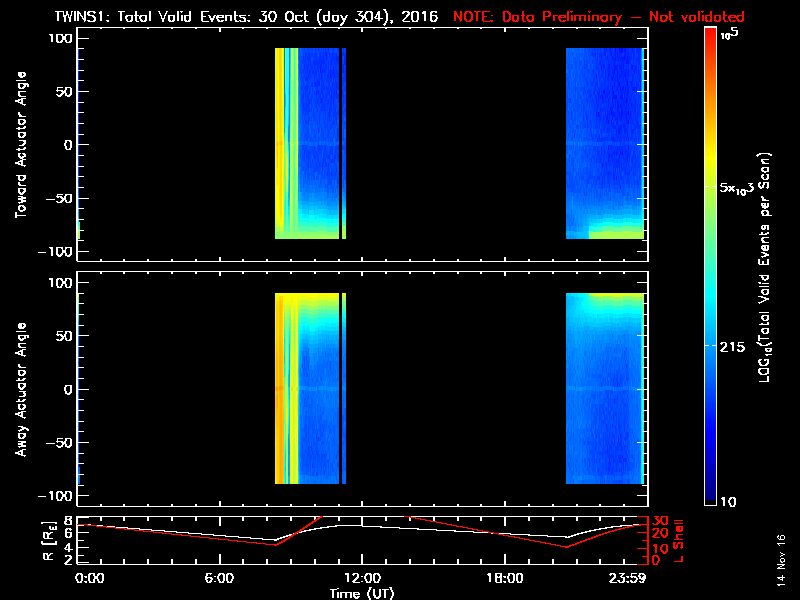Click the '215' colorbar tick label
Image resolution: width=800 pixels, height=600 pixels.
pos(732,347)
